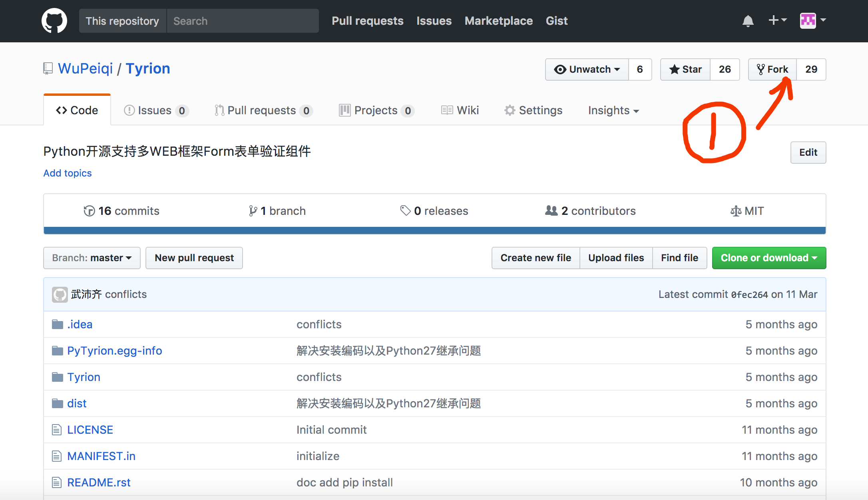Open the notifications bell
Image resolution: width=868 pixels, height=500 pixels.
coord(748,21)
